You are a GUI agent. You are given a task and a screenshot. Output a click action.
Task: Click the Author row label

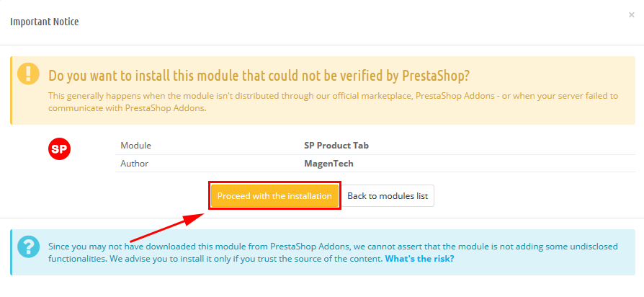[x=134, y=164]
